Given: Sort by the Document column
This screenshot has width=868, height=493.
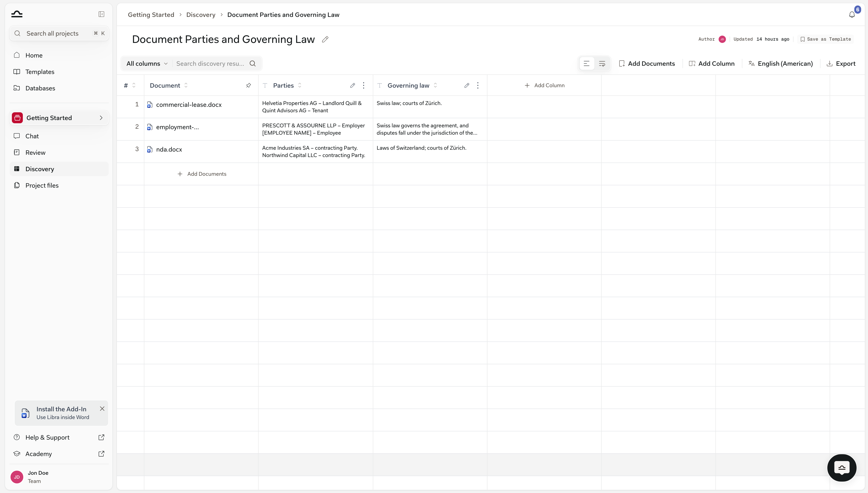Looking at the screenshot, I should [186, 85].
